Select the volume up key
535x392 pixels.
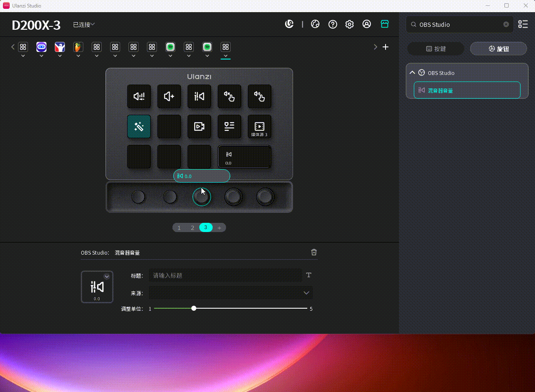[x=169, y=96]
